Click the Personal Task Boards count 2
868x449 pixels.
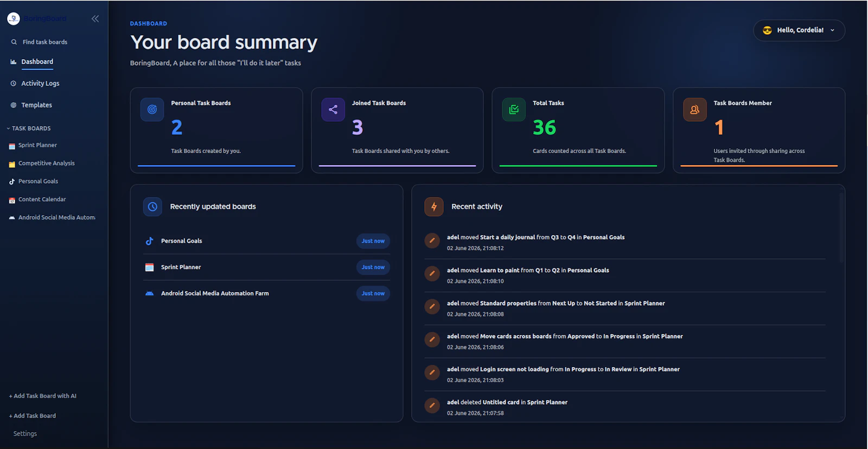[177, 128]
